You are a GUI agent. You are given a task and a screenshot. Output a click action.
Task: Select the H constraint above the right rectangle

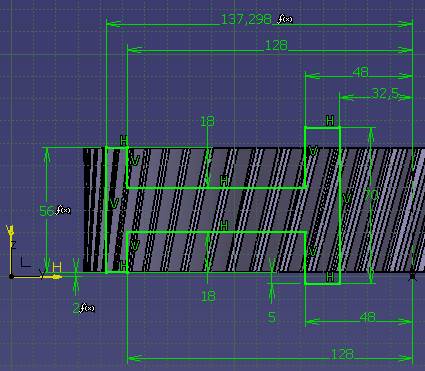(330, 120)
